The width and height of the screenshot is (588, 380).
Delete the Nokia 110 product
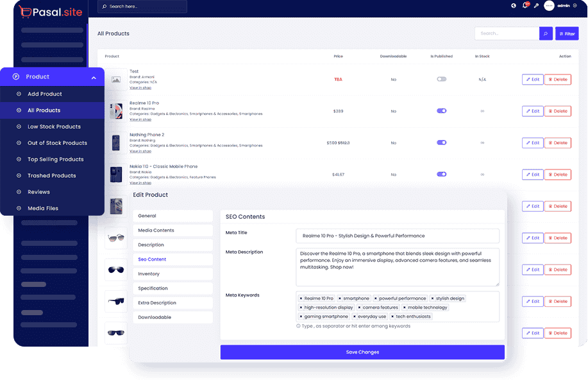click(558, 175)
